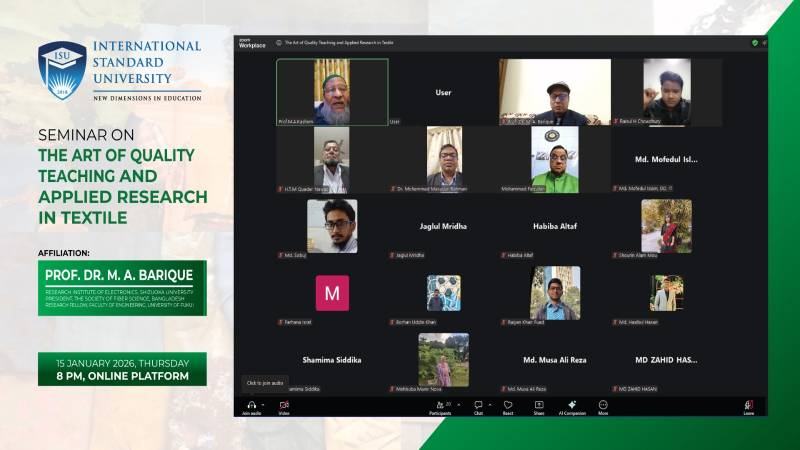
Task: Select the Md. Mofedul Isl... participant tile
Action: click(x=666, y=159)
